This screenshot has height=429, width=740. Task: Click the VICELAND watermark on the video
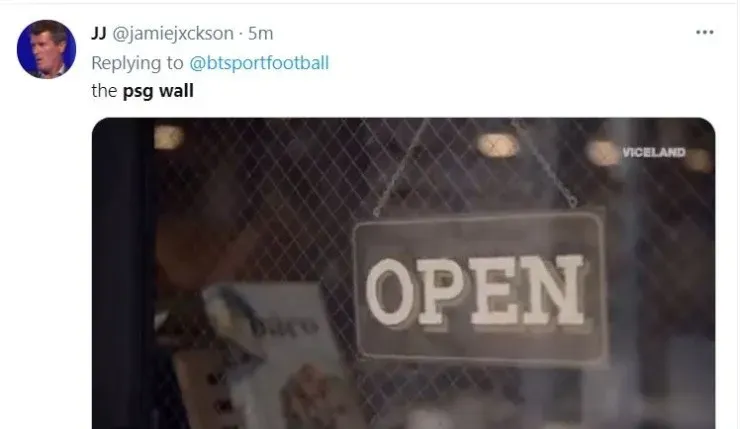tap(654, 152)
